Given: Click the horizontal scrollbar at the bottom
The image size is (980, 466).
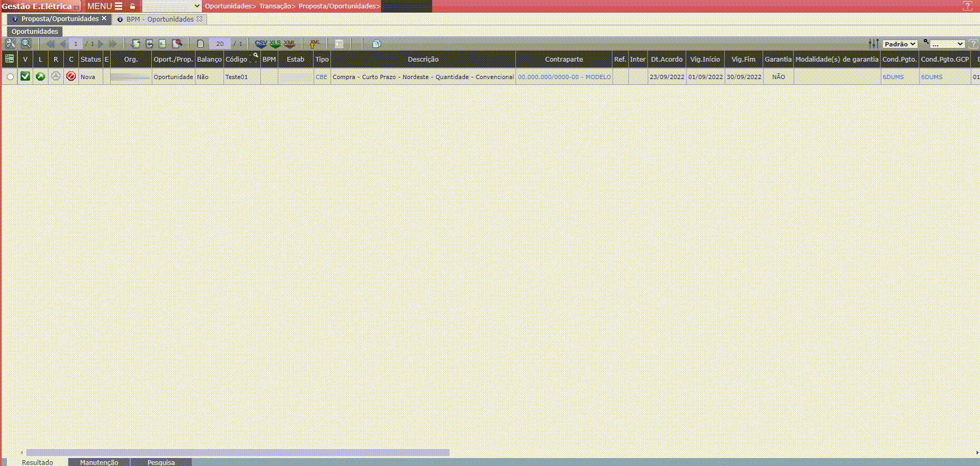Looking at the screenshot, I should (237, 452).
